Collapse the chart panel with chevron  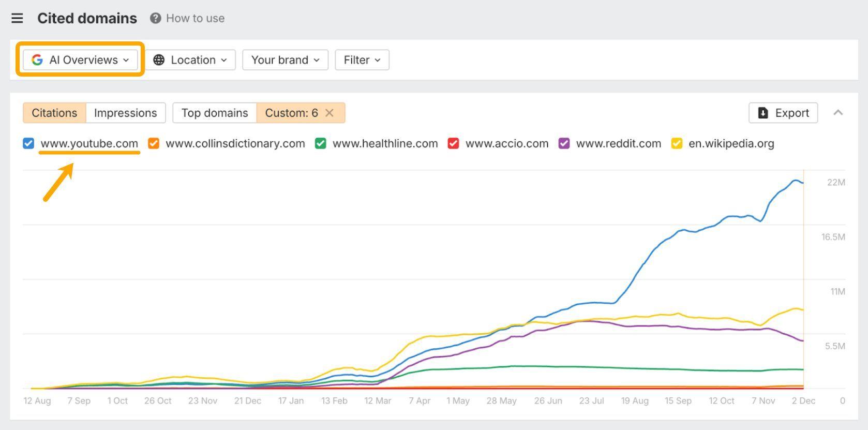[x=838, y=113]
